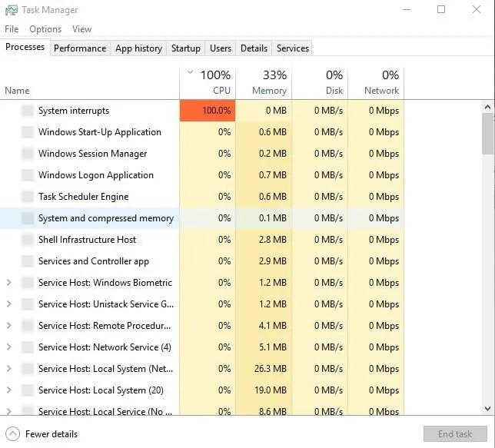Image resolution: width=495 pixels, height=448 pixels.
Task: Click the 100.0% CPU usage cell
Action: click(208, 111)
